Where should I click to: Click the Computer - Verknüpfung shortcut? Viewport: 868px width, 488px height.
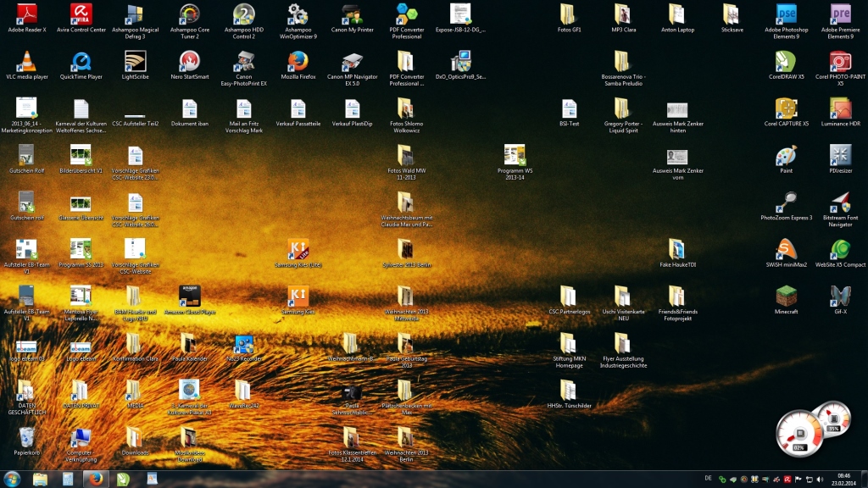coord(81,437)
